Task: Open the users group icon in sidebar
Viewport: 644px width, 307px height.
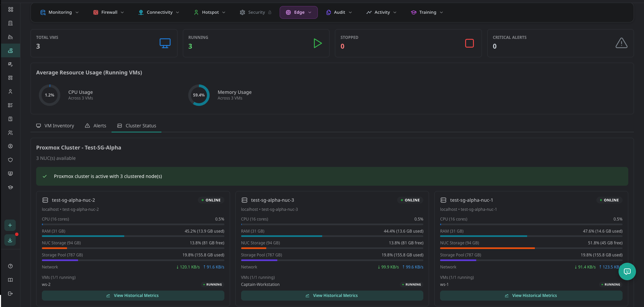Action: 10,133
